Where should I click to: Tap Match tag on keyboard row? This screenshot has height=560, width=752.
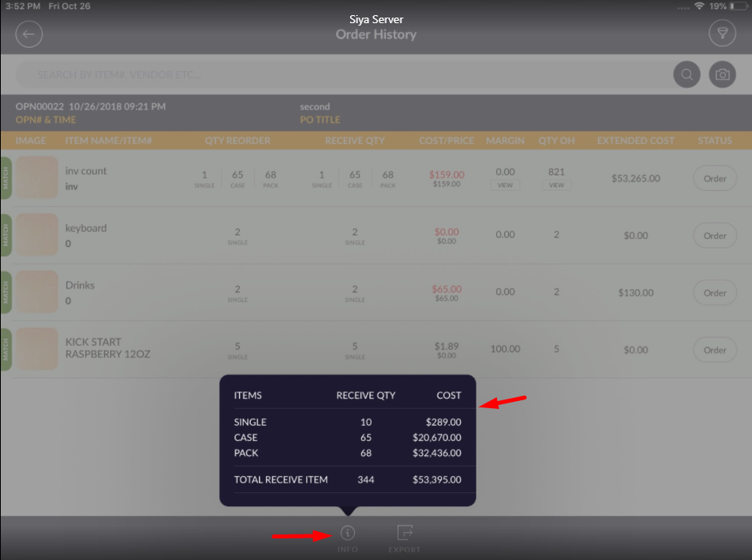pyautogui.click(x=6, y=235)
